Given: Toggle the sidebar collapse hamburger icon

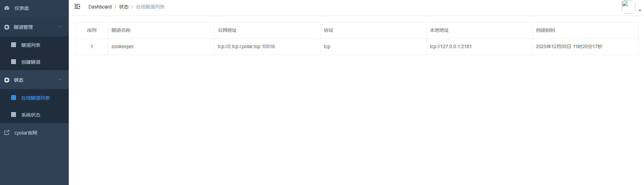Looking at the screenshot, I should pos(77,6).
